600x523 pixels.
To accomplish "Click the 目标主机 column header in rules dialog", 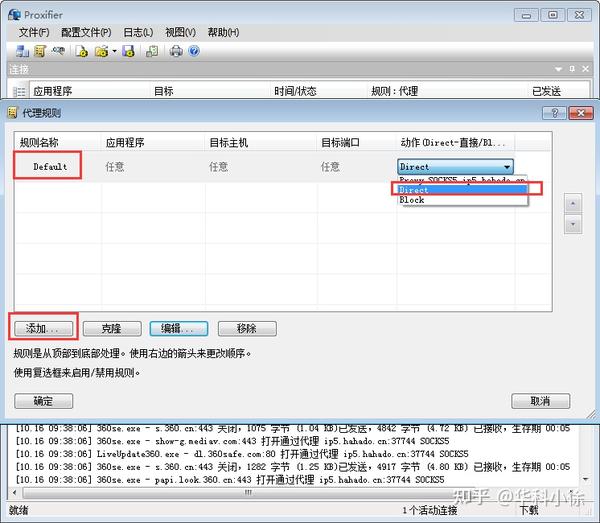I will (x=261, y=143).
